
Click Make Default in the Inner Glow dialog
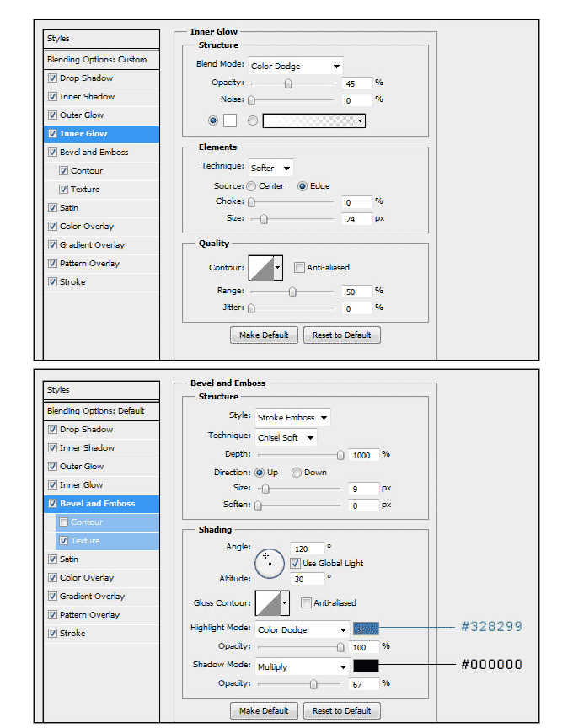[x=264, y=335]
